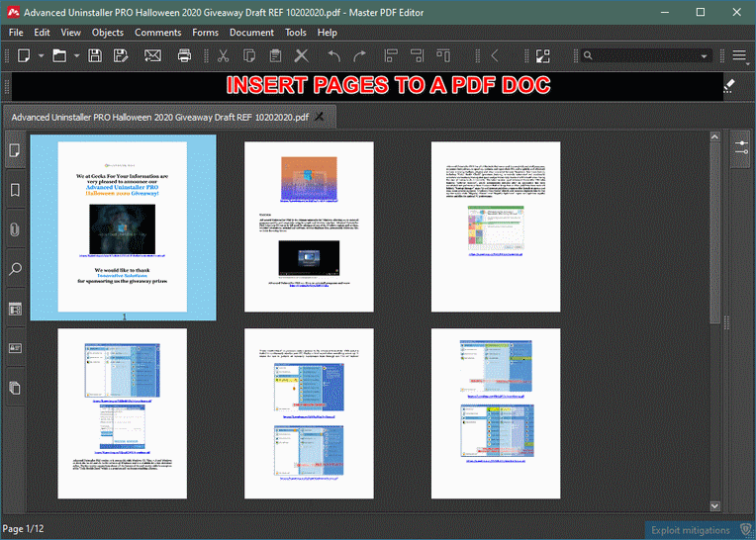This screenshot has width=756, height=540.
Task: Click the Copy icon
Action: tap(249, 55)
